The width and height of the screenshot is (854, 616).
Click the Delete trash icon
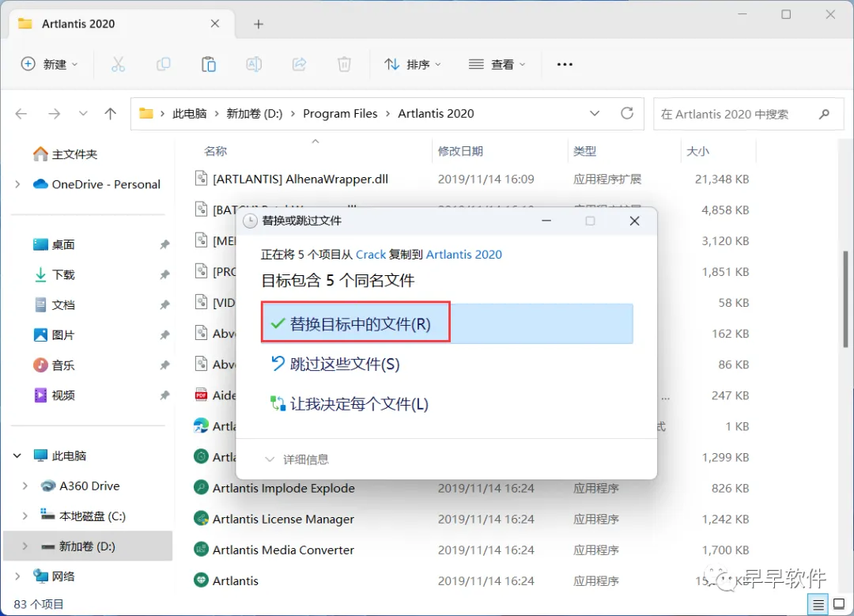(344, 64)
